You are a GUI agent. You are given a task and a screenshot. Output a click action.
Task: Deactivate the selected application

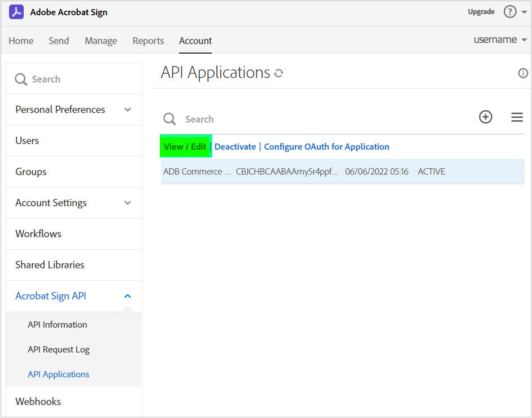click(x=235, y=147)
